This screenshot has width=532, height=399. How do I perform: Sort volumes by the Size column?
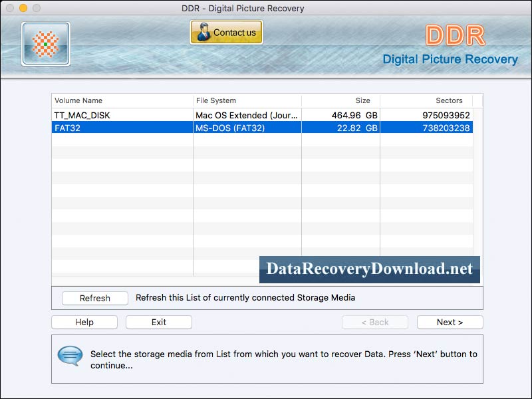tap(362, 100)
